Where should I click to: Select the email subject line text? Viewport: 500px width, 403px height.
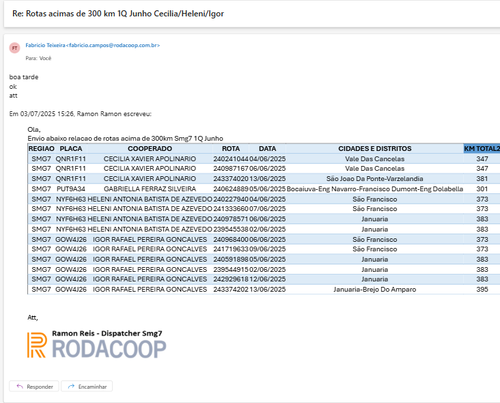click(118, 14)
